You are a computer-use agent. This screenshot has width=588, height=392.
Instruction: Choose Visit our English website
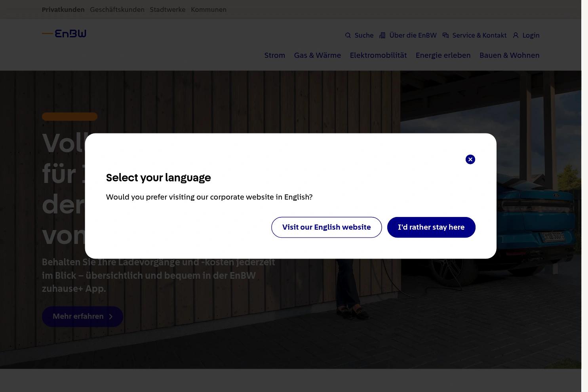(x=326, y=227)
